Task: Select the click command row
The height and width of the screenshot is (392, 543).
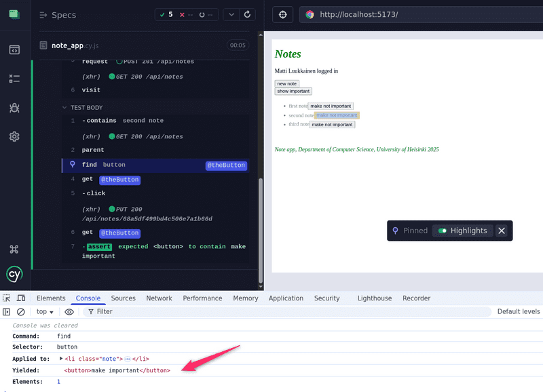Action: click(x=156, y=193)
